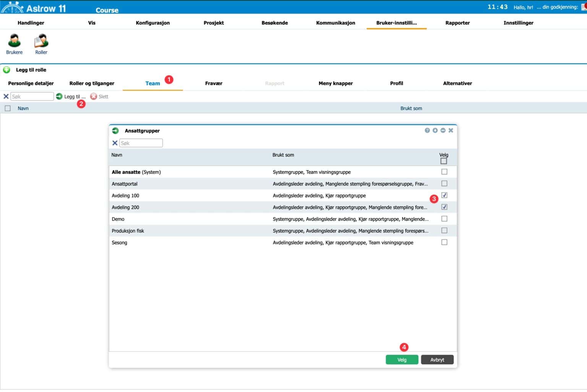
Task: Switch to the Fravær tab
Action: (x=214, y=83)
